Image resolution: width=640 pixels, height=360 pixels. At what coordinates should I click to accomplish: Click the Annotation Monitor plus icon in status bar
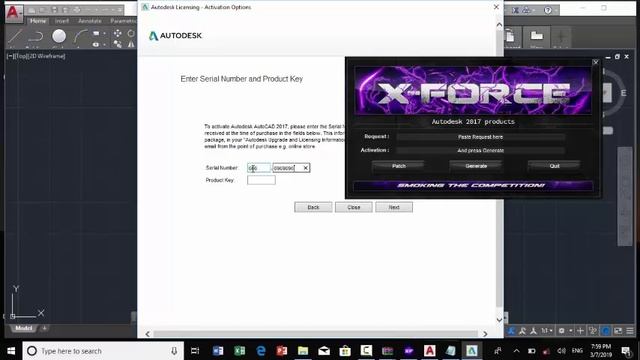click(x=580, y=331)
